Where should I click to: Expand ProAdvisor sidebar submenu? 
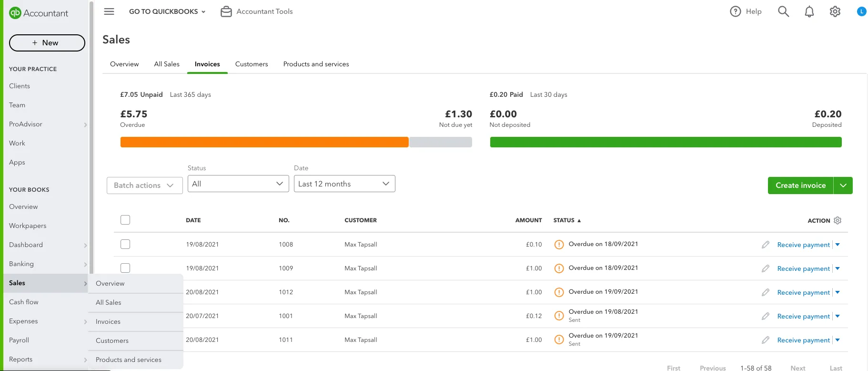pyautogui.click(x=85, y=125)
